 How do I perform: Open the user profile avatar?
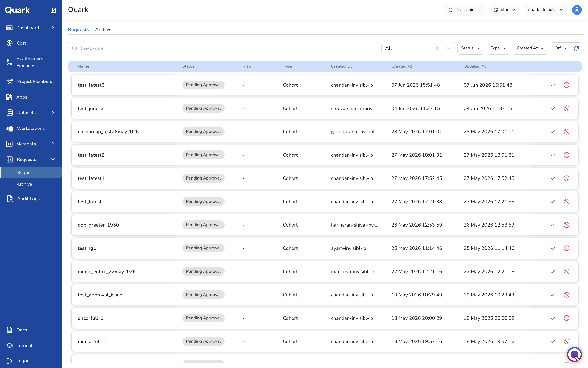coord(577,10)
